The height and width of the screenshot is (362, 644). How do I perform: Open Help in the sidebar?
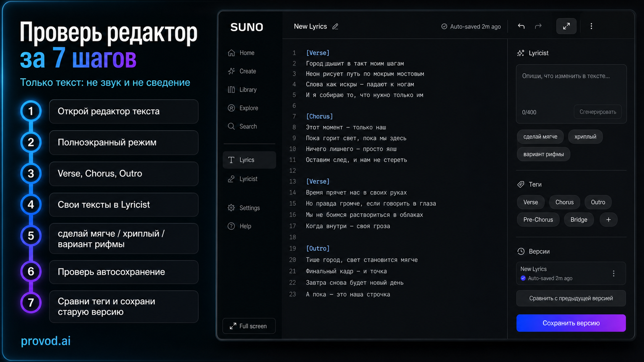click(239, 226)
